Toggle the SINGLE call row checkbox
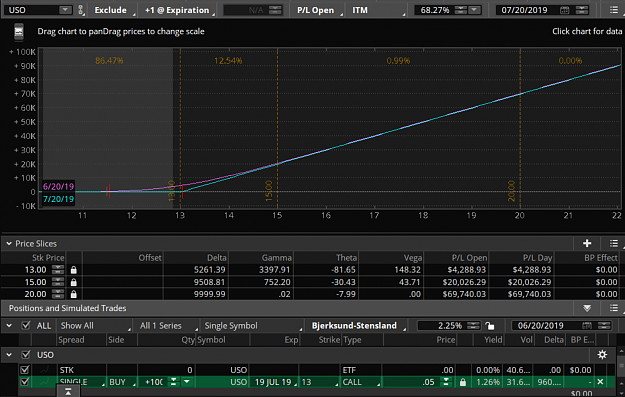The width and height of the screenshot is (625, 397). 25,382
